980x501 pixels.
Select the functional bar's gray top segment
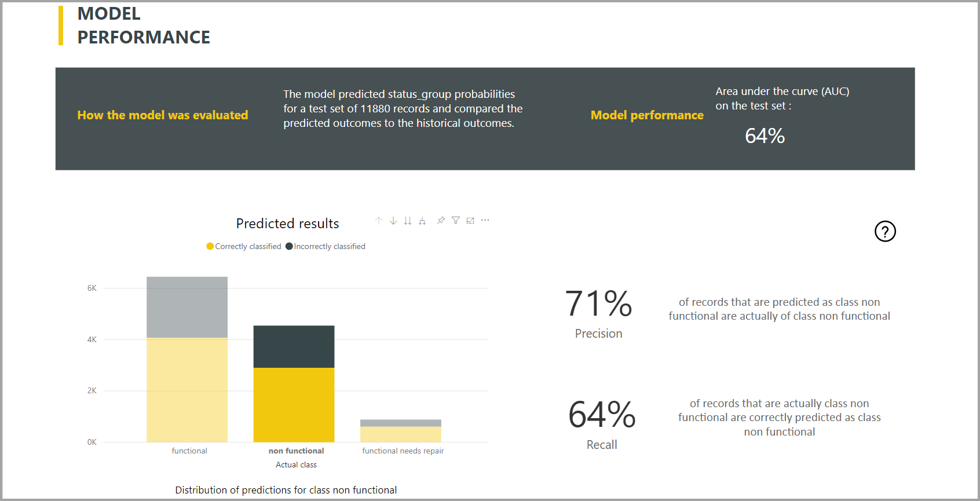[187, 307]
